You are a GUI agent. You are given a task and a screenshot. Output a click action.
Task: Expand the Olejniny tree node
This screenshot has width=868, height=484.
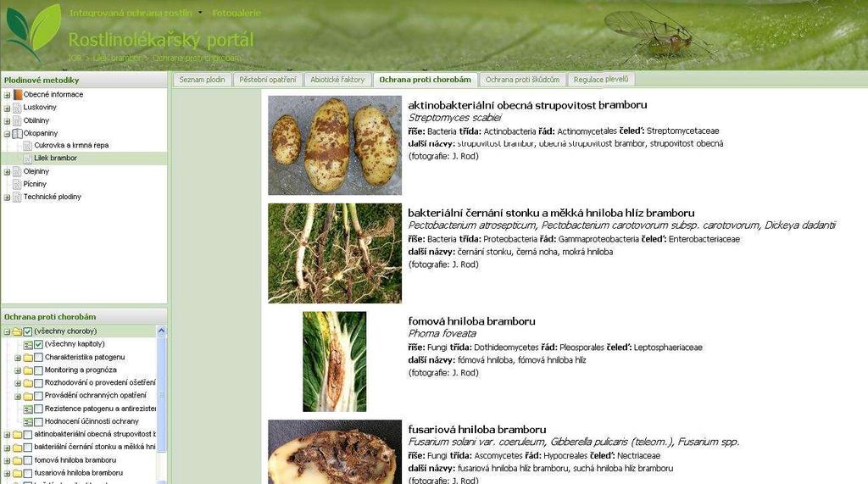click(7, 172)
